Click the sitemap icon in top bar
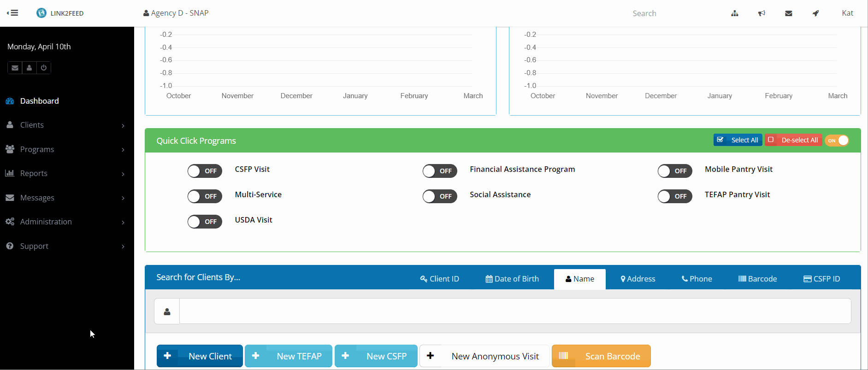The image size is (868, 370). click(735, 13)
